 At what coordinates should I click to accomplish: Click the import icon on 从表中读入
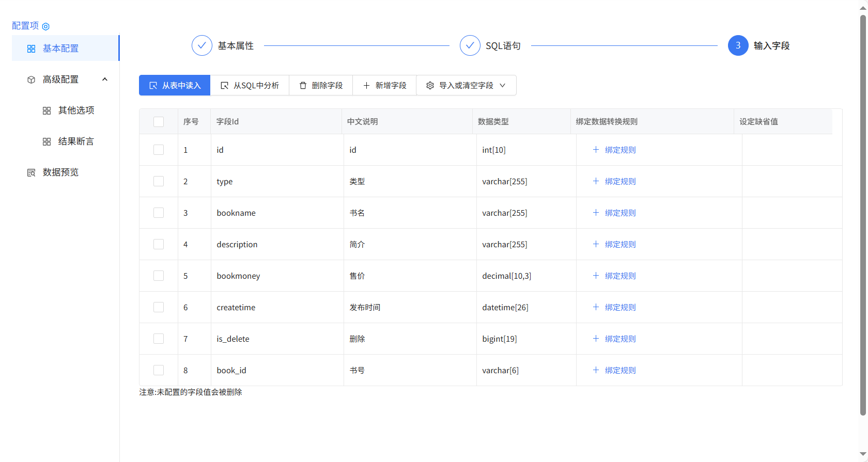pyautogui.click(x=153, y=85)
